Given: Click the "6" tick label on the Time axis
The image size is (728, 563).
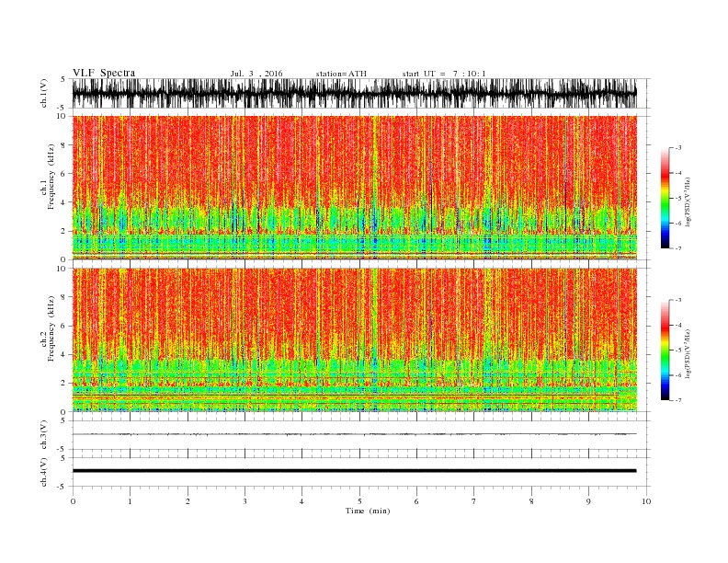Looking at the screenshot, I should (x=416, y=501).
